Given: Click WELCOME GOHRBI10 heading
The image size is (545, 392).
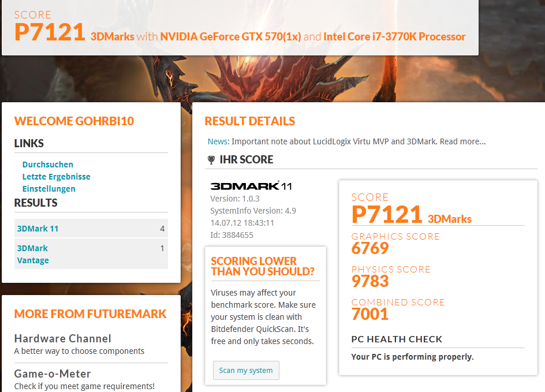Looking at the screenshot, I should pyautogui.click(x=74, y=121).
